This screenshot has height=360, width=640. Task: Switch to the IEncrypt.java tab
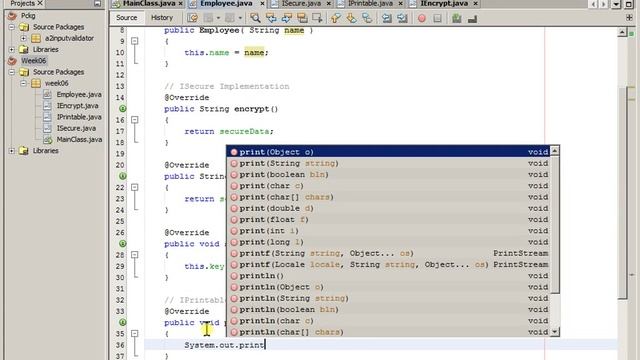coord(444,3)
